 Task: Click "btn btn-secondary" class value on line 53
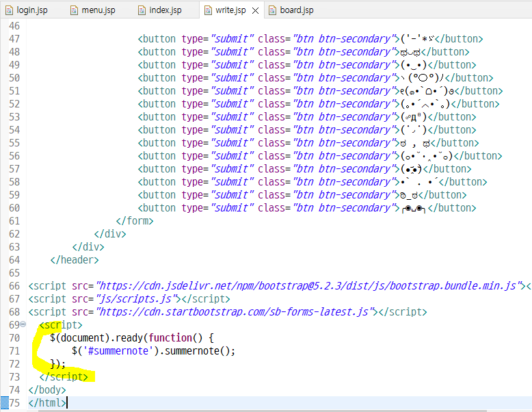pyautogui.click(x=344, y=117)
